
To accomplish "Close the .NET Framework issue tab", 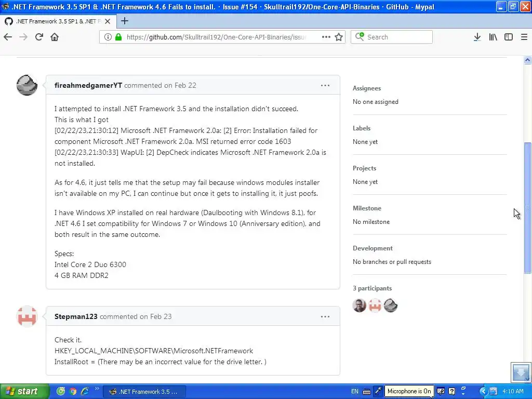I will pyautogui.click(x=108, y=21).
